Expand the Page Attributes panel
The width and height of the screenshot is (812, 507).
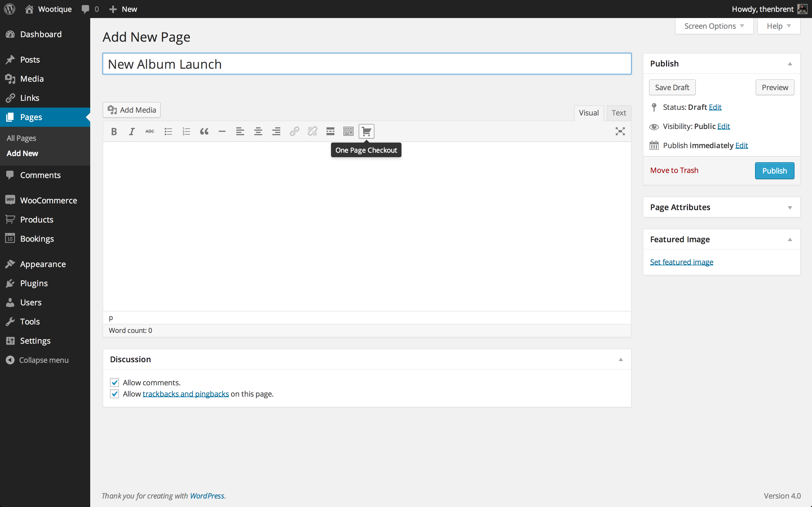(789, 208)
